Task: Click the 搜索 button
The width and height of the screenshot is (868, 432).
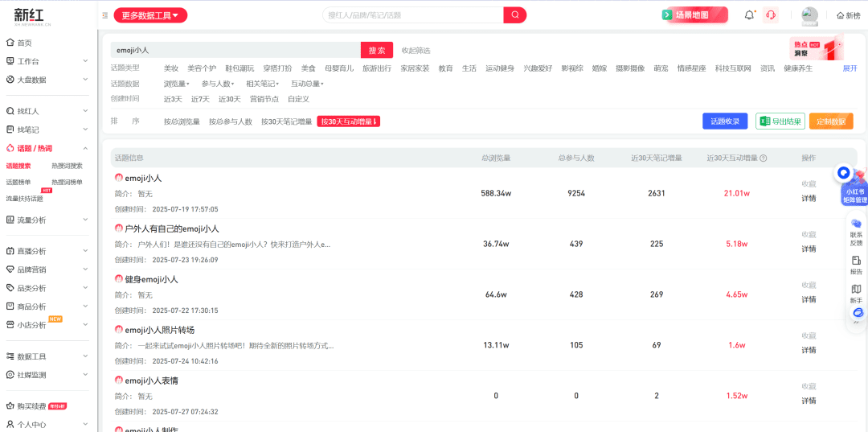Action: click(x=377, y=50)
